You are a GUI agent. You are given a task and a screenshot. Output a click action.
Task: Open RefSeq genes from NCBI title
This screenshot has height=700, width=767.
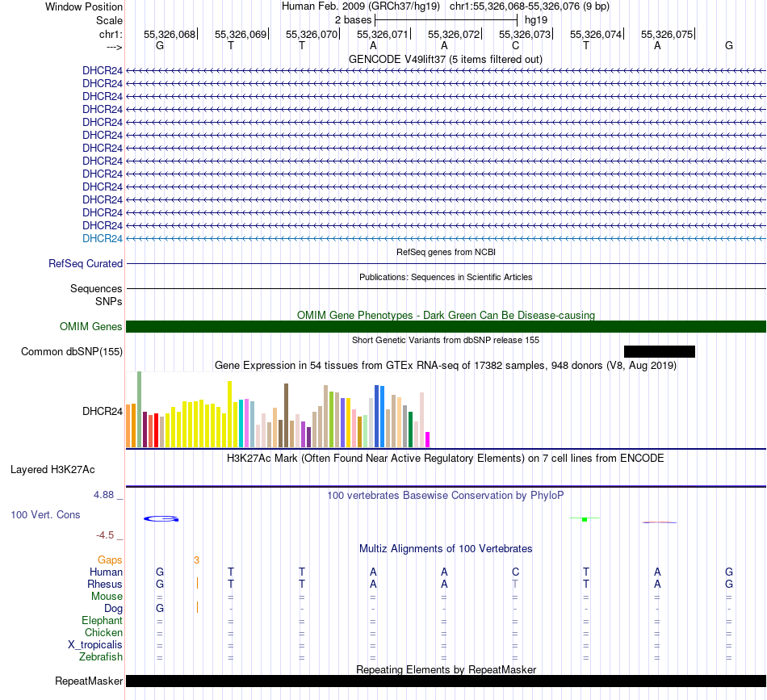pos(446,252)
